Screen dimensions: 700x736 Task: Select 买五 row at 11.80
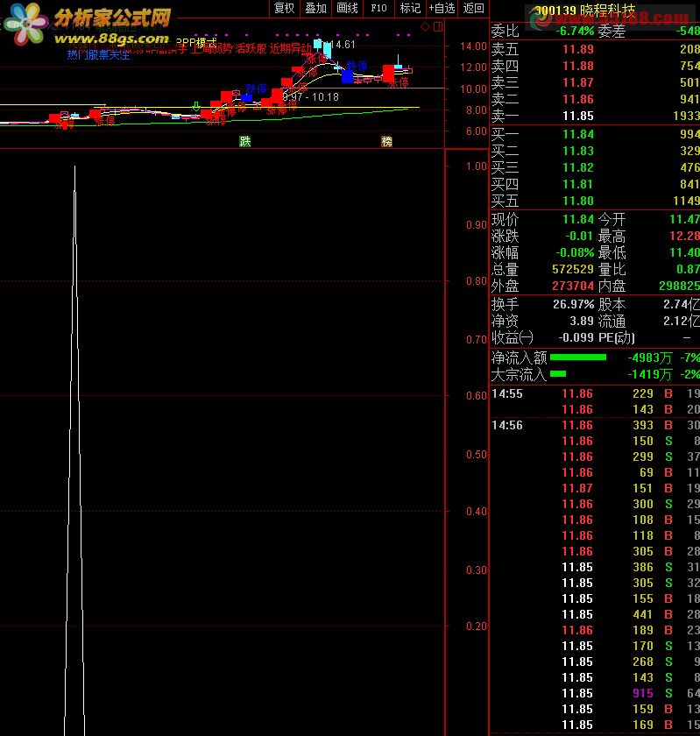[x=594, y=201]
